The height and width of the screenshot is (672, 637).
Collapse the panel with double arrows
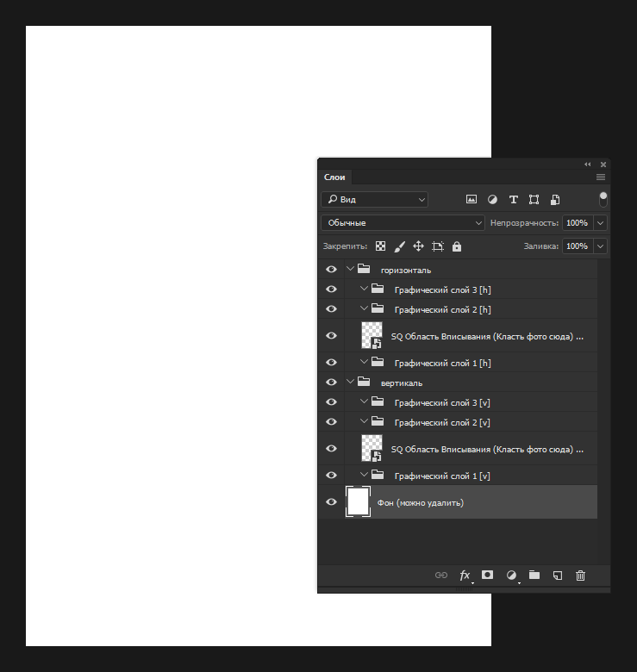(588, 165)
